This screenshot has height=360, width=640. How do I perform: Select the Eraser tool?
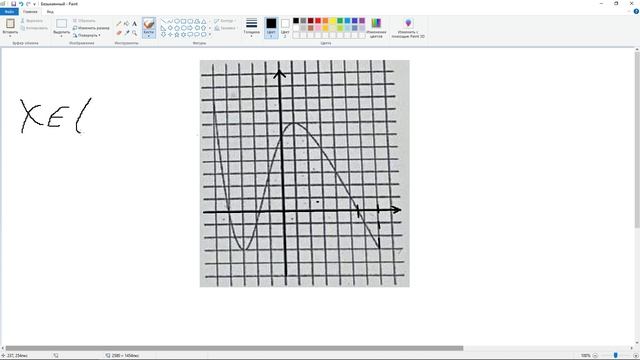(119, 33)
